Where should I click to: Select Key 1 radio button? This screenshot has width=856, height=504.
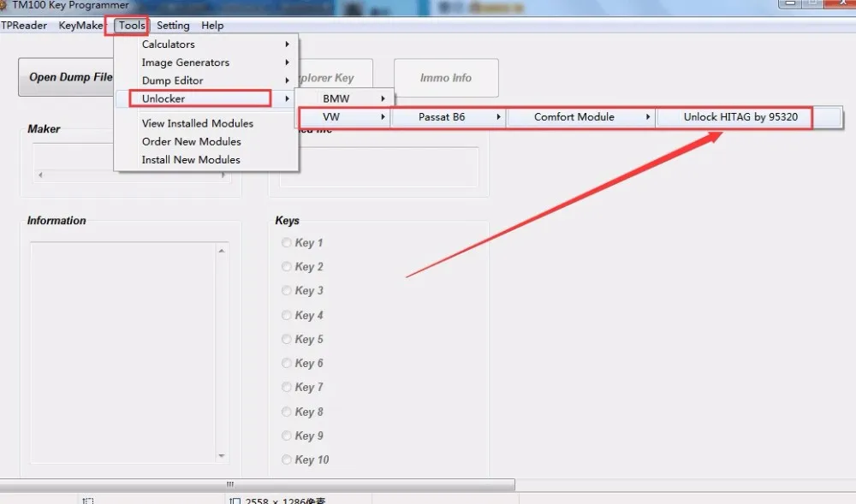click(286, 243)
